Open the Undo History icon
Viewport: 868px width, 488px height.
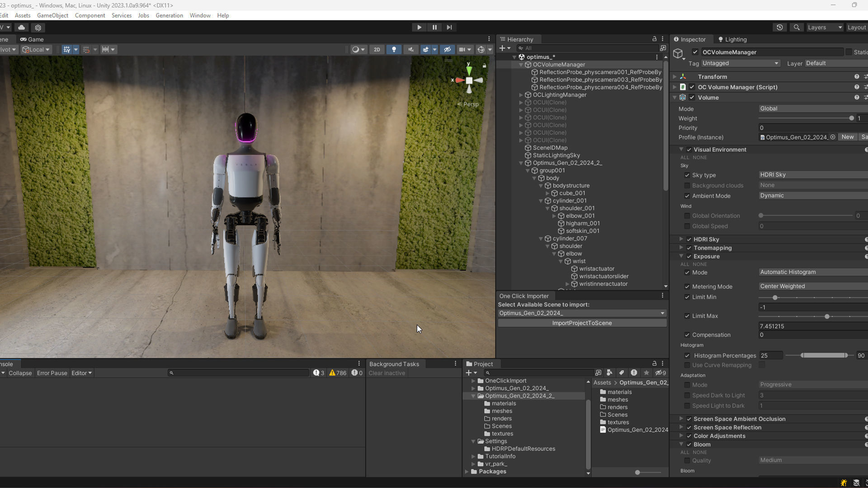(x=780, y=28)
